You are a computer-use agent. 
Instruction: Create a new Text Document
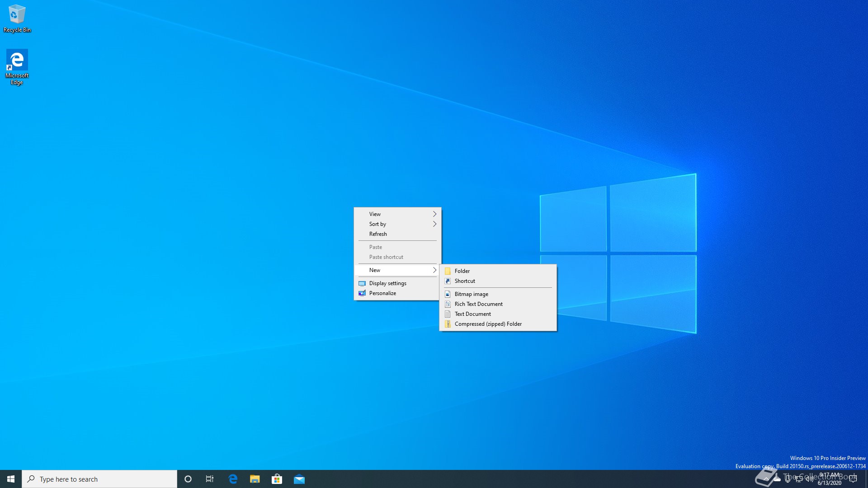pyautogui.click(x=472, y=314)
